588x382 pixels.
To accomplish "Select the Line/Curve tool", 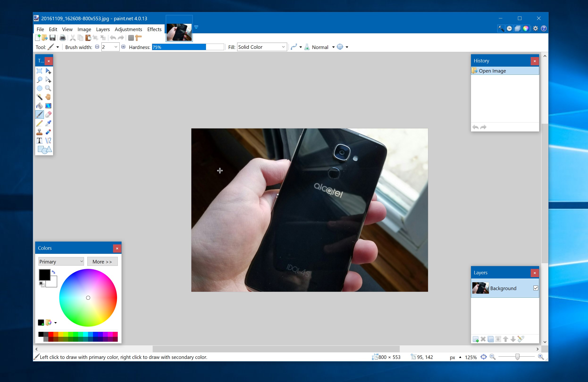I will point(48,141).
